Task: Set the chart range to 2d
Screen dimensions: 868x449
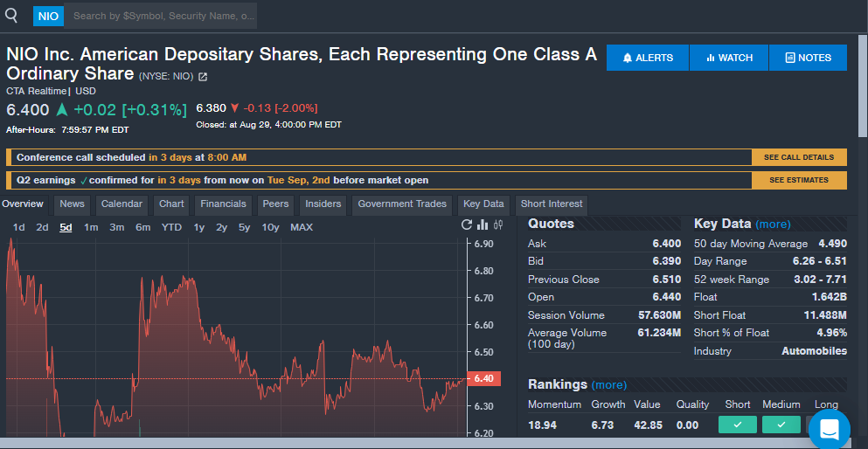Action: click(42, 227)
